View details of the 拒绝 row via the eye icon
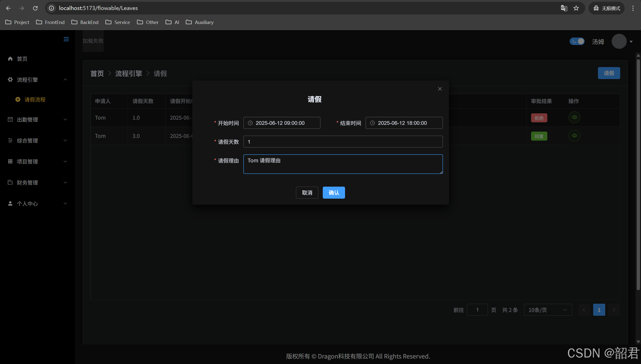641x364 pixels. [x=574, y=117]
